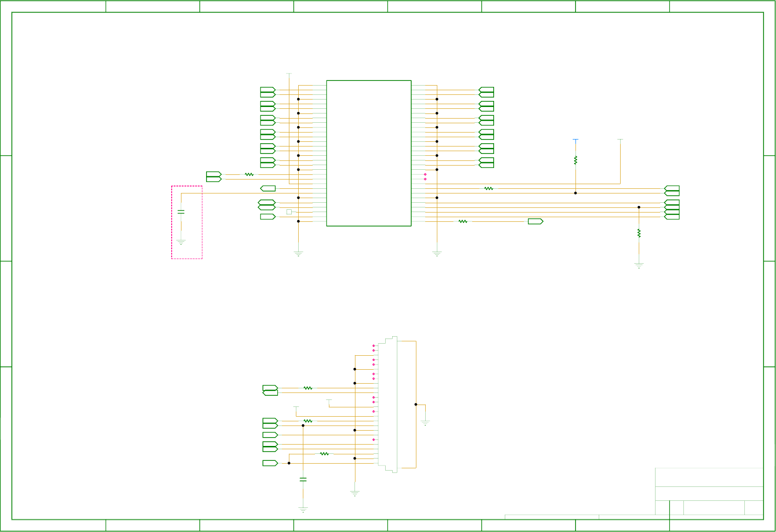The height and width of the screenshot is (532, 776).
Task: Select ground symbol right of connector shield
Action: (425, 423)
